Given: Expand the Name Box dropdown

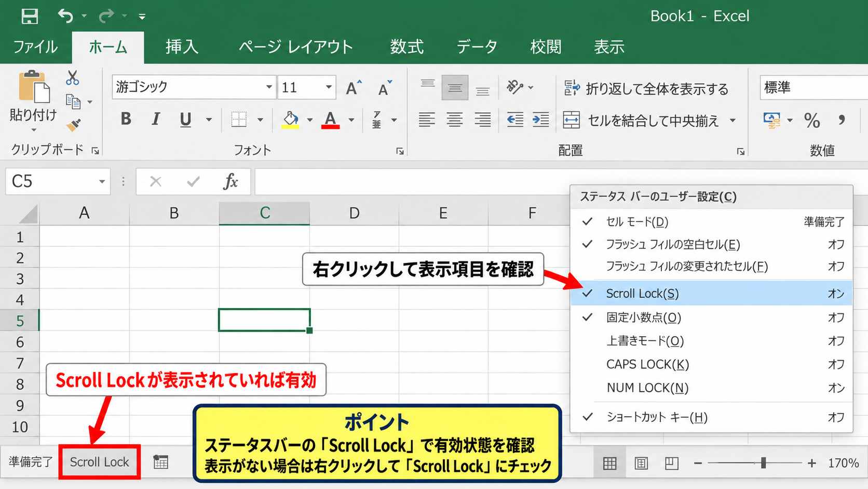Looking at the screenshot, I should [102, 181].
